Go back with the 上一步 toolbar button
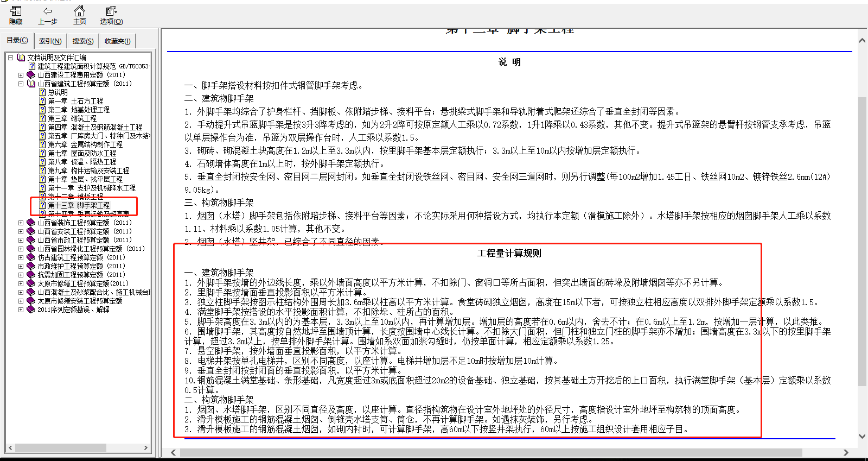This screenshot has width=868, height=461. click(x=48, y=15)
